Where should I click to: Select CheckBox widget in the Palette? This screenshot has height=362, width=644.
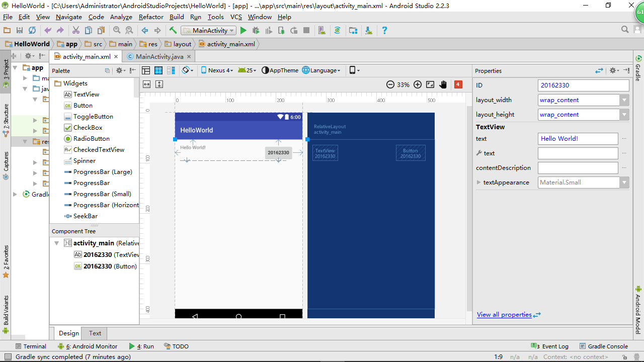point(88,128)
